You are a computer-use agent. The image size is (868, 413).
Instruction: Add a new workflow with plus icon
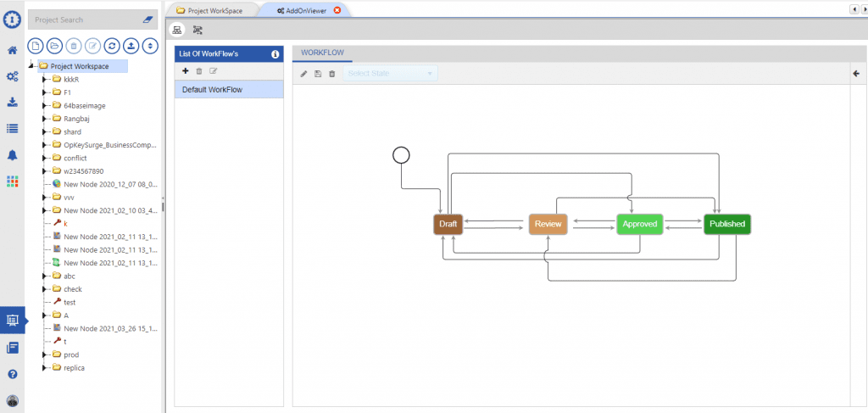click(x=186, y=71)
